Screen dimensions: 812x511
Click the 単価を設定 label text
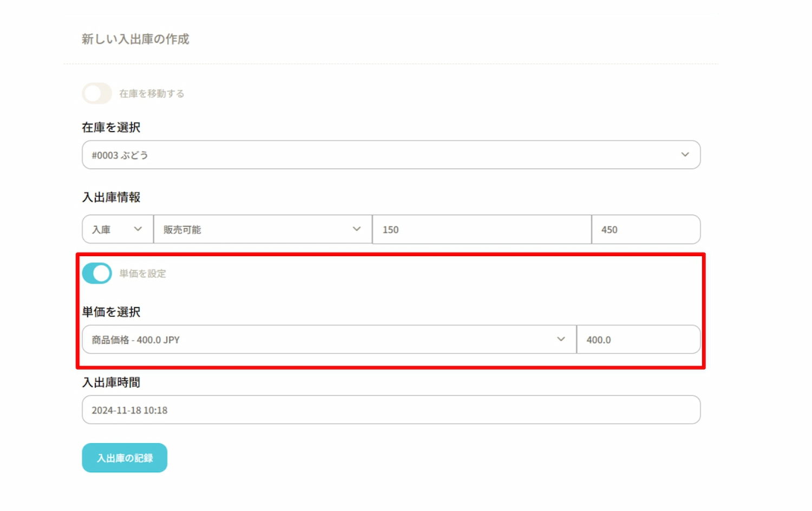[143, 274]
